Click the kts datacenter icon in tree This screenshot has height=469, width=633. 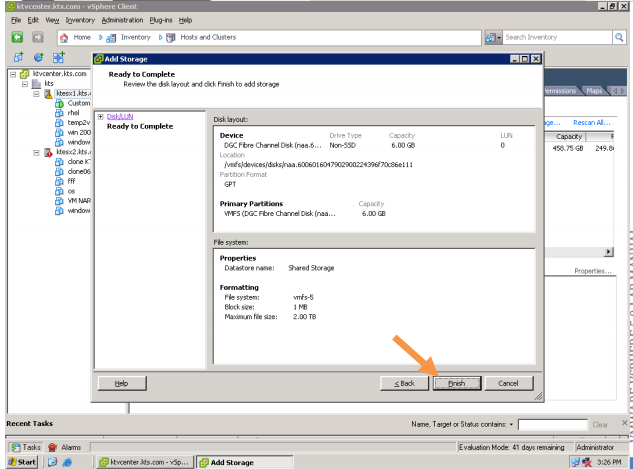coord(36,84)
